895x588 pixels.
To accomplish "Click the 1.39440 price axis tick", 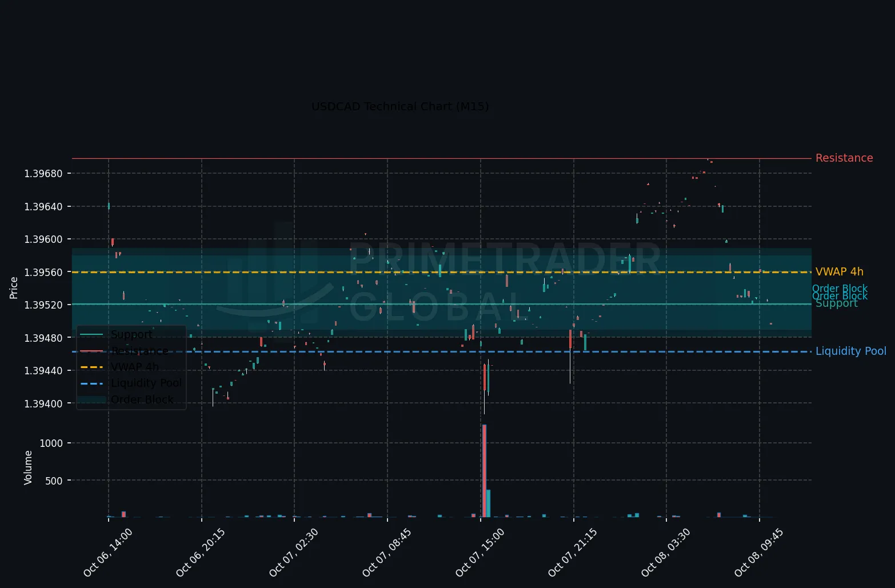I will tap(43, 371).
